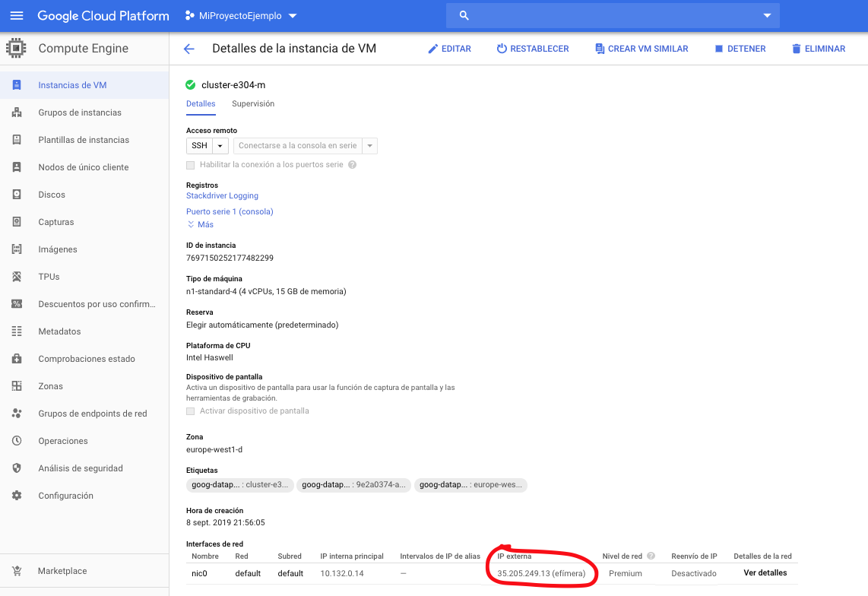Click the Marketplace cart icon
868x596 pixels.
click(x=17, y=570)
